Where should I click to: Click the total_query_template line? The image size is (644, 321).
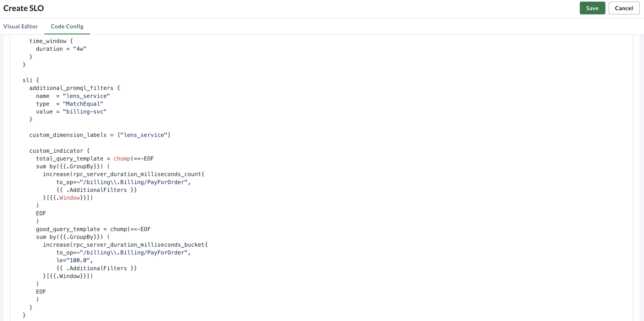(95, 159)
